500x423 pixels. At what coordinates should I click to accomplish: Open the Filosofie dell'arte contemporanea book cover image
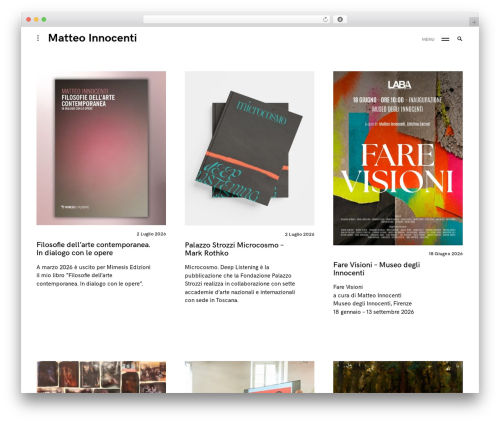[101, 148]
